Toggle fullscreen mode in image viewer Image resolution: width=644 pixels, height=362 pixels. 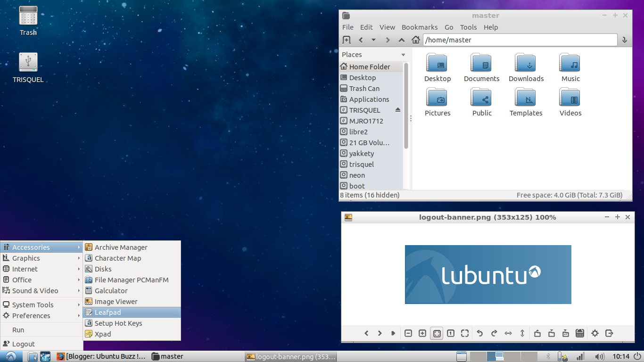click(x=465, y=333)
